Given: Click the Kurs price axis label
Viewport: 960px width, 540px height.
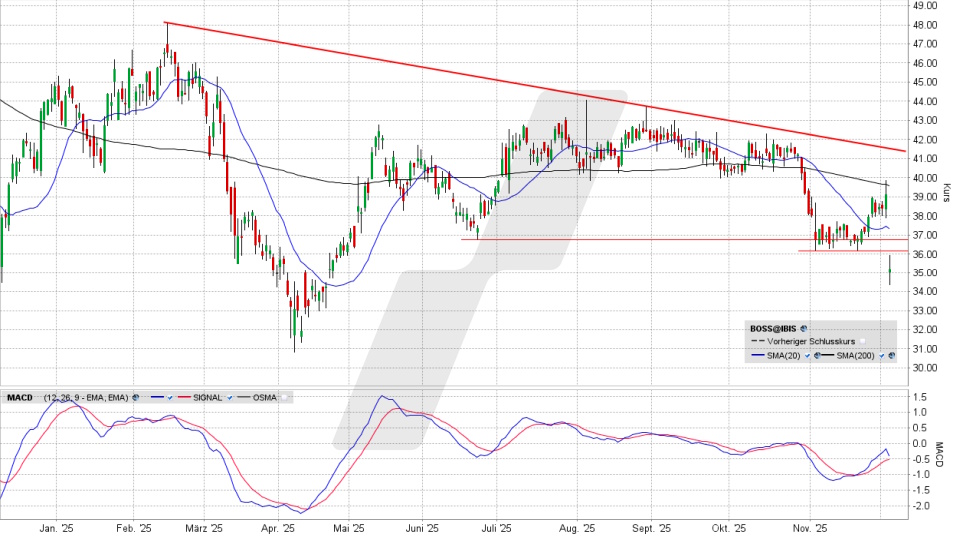Looking at the screenshot, I should (x=945, y=189).
